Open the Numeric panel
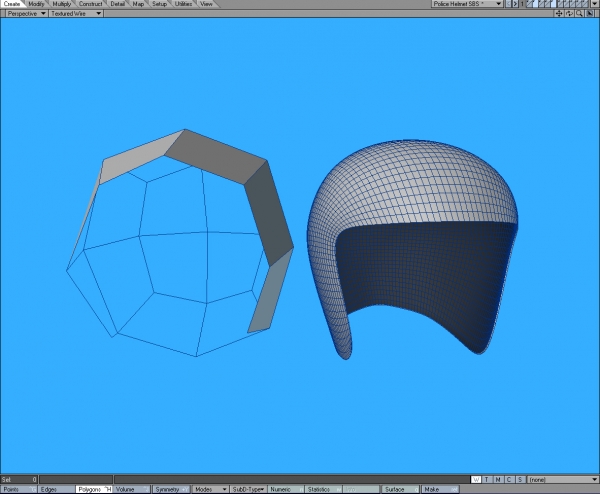600x494 pixels. (x=286, y=489)
